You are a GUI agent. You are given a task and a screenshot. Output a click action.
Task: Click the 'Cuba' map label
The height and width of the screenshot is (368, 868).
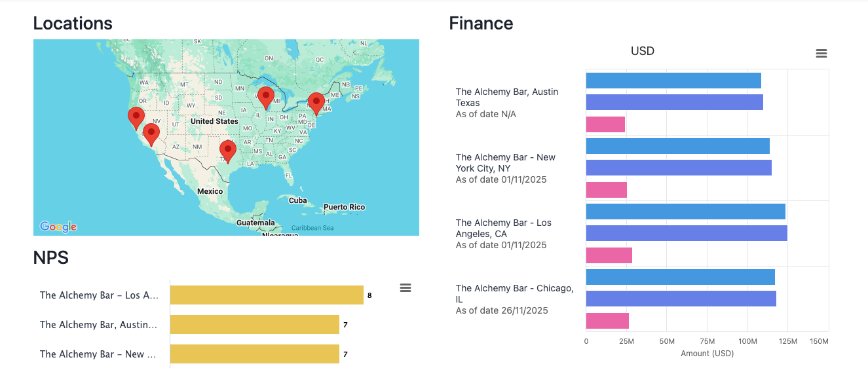[298, 200]
